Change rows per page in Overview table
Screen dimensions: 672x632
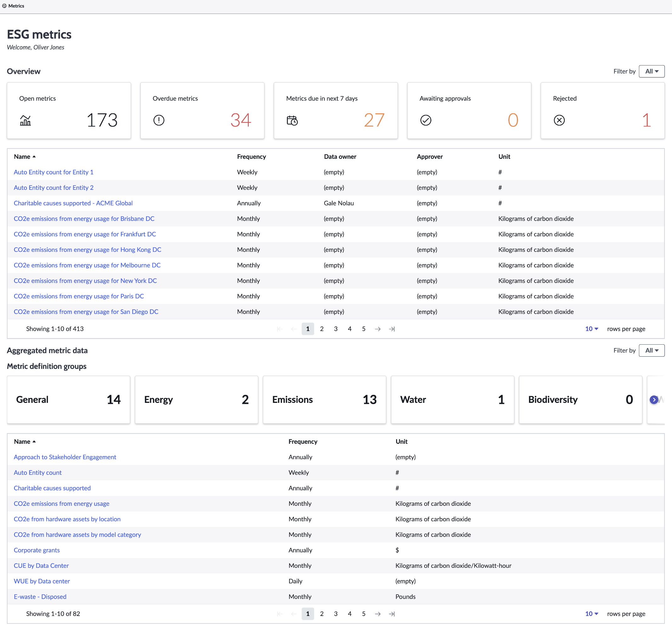(x=592, y=329)
